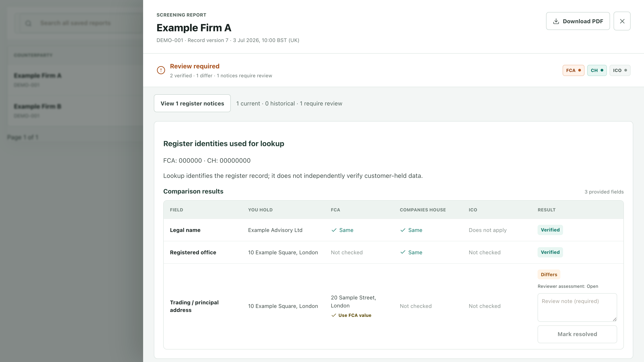Click the Download PDF button
Viewport: 644px width, 362px height.
[x=578, y=21]
